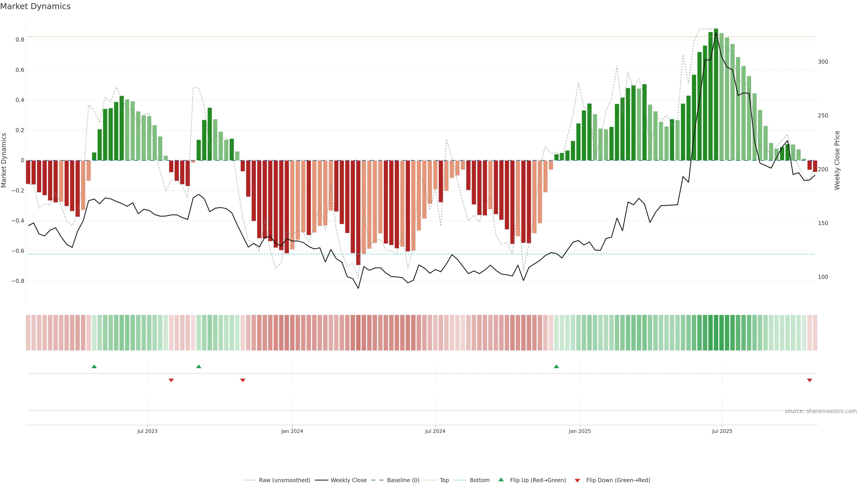Viewport: 868px width, 488px height.
Task: Click the green Flip Up marker before Jan 2025
Action: point(556,366)
